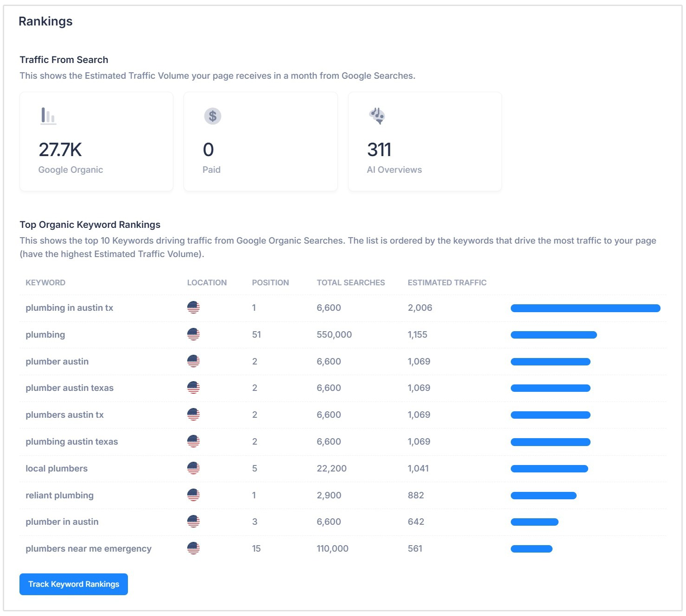Select the 27.7K Google Organic value
The image size is (686, 616).
click(60, 150)
